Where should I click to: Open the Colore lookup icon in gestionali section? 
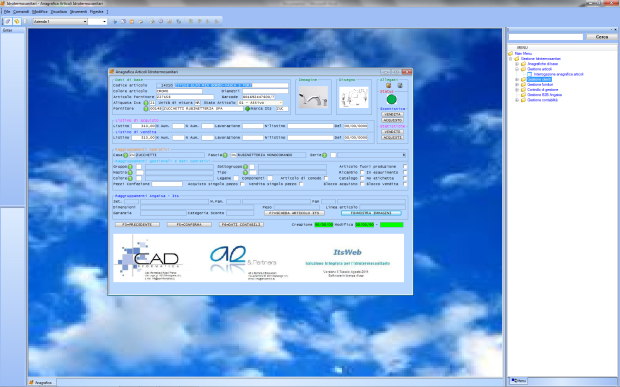(x=130, y=178)
